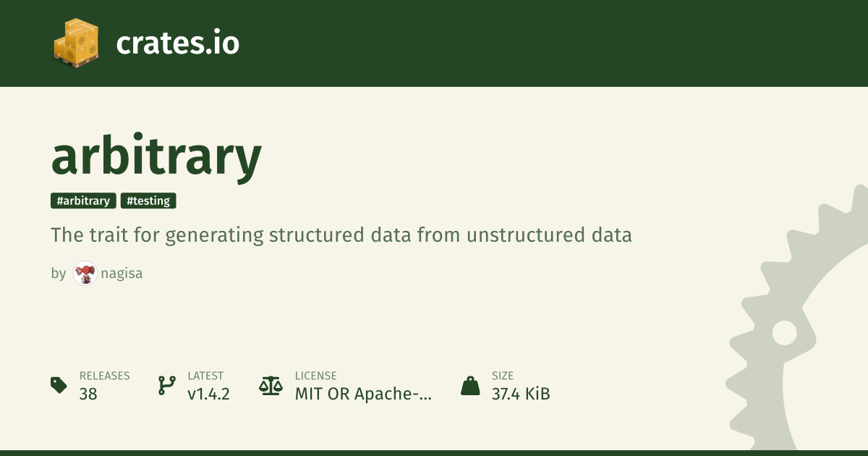Select the large "arbitrary" crate name heading
The image size is (868, 456).
click(156, 157)
